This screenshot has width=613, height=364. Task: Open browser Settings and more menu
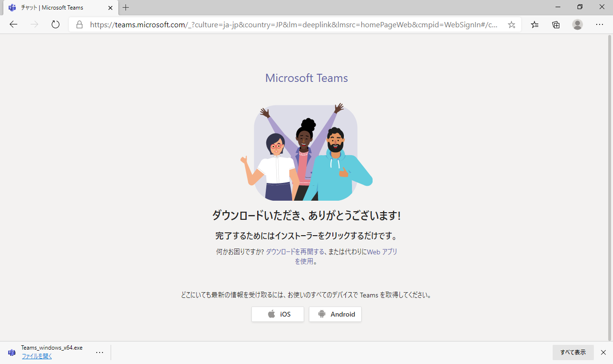tap(600, 24)
